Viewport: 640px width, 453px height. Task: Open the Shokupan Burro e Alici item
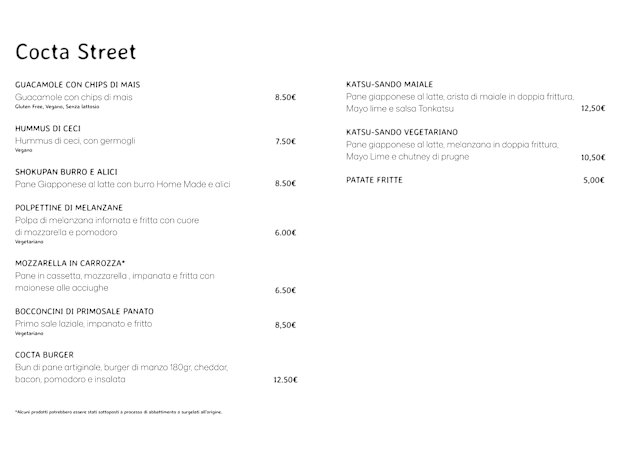click(66, 170)
